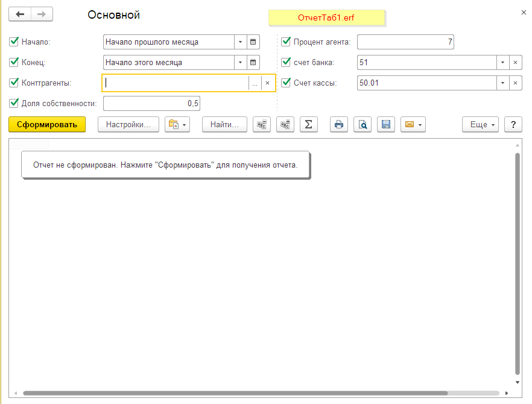Click the horizontal scrollbar of report area

click(x=259, y=393)
